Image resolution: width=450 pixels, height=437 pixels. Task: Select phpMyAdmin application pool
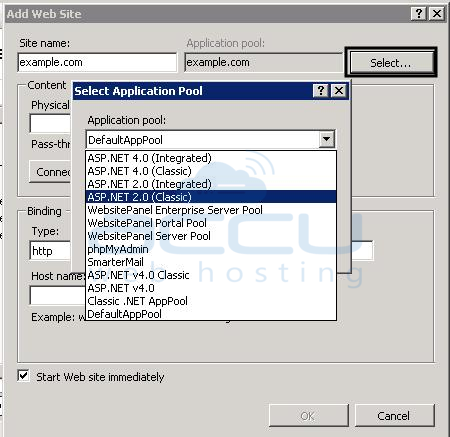click(x=211, y=249)
